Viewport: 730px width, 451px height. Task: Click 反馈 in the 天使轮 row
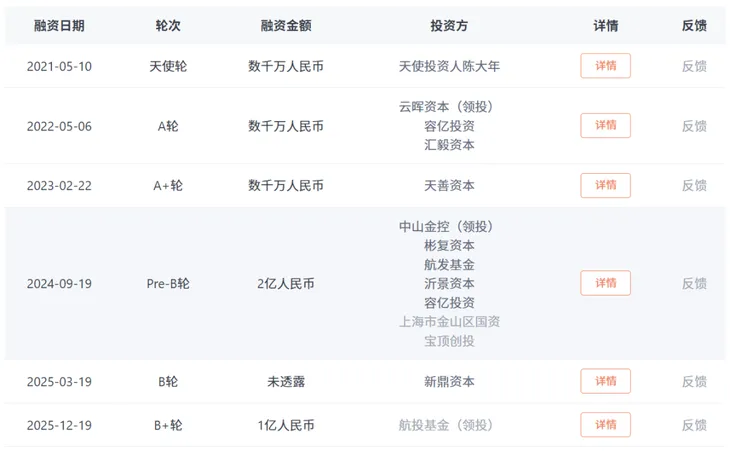[x=694, y=66]
